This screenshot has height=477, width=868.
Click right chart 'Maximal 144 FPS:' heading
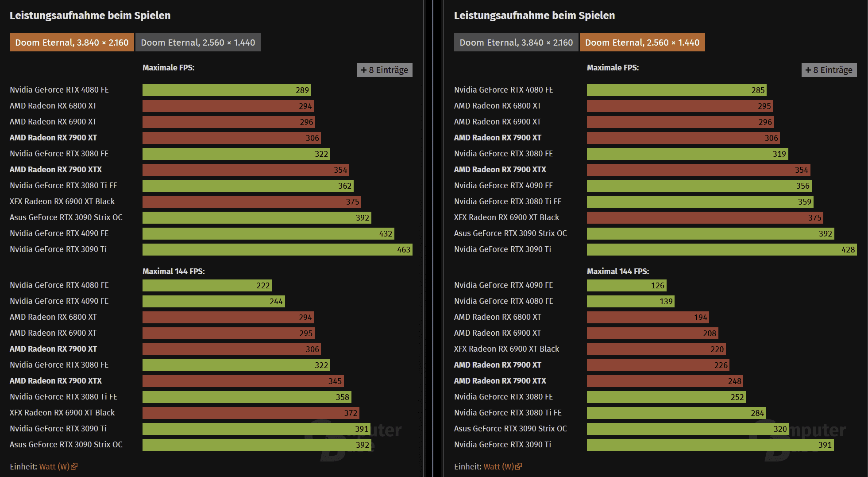pyautogui.click(x=618, y=271)
